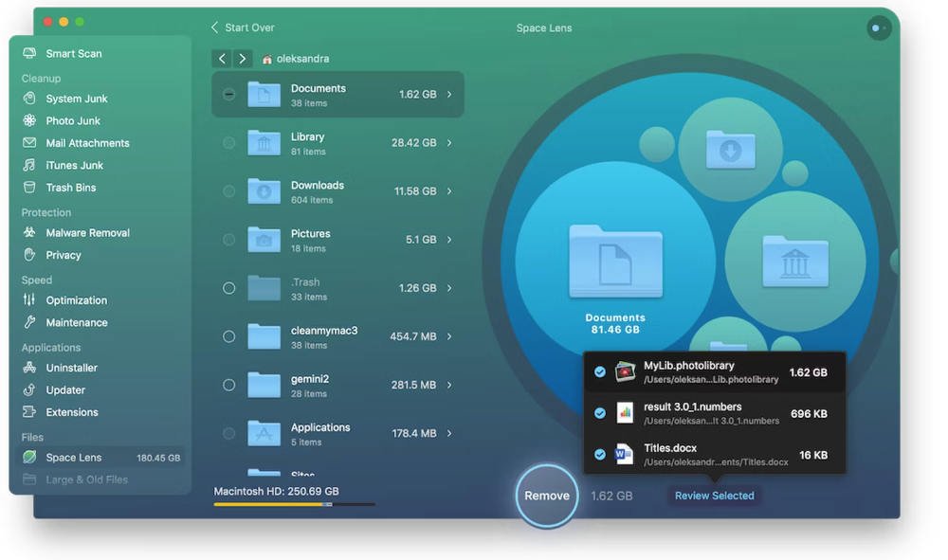Click the MyLib.photolibrary file icon
Image resolution: width=948 pixels, height=560 pixels.
625,371
